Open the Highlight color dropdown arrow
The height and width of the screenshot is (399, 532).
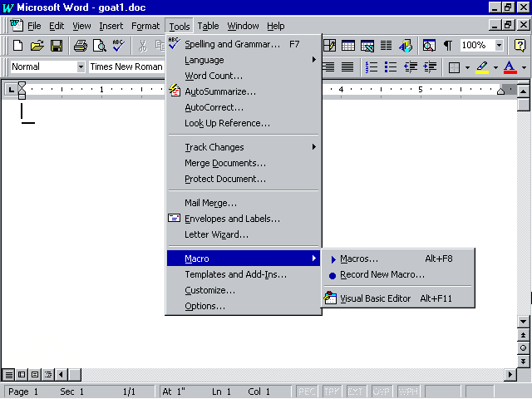click(x=495, y=67)
